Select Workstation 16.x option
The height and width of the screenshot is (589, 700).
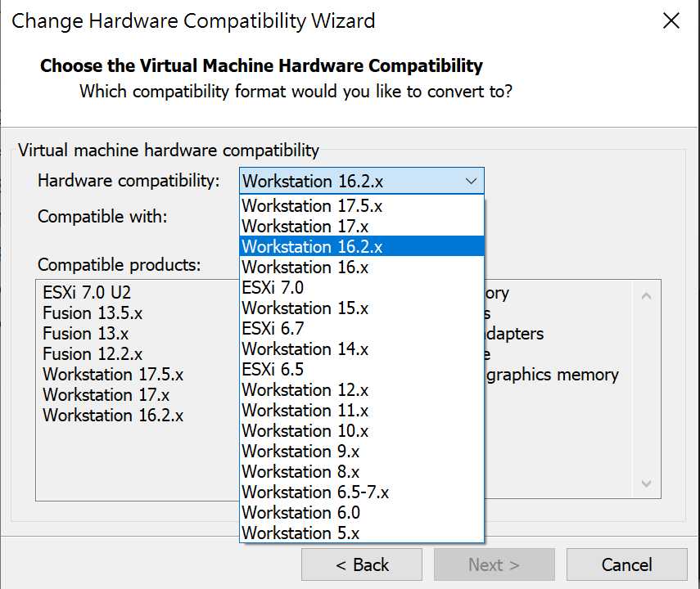tap(362, 268)
